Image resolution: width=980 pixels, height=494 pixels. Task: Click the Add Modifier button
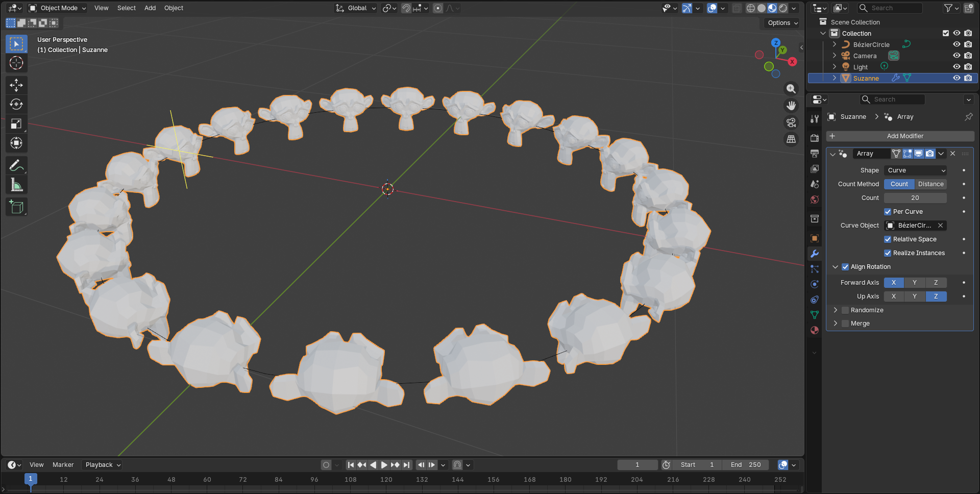(x=900, y=136)
